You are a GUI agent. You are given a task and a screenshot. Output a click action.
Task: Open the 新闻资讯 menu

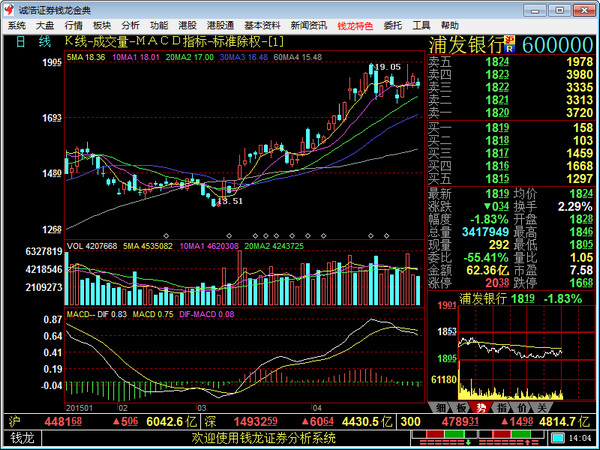click(x=309, y=26)
